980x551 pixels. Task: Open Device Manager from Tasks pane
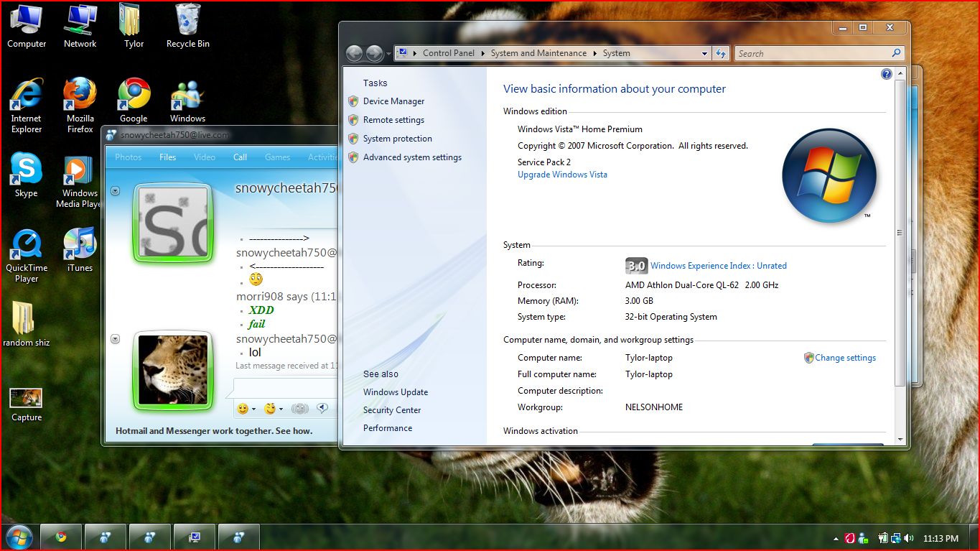click(x=393, y=101)
